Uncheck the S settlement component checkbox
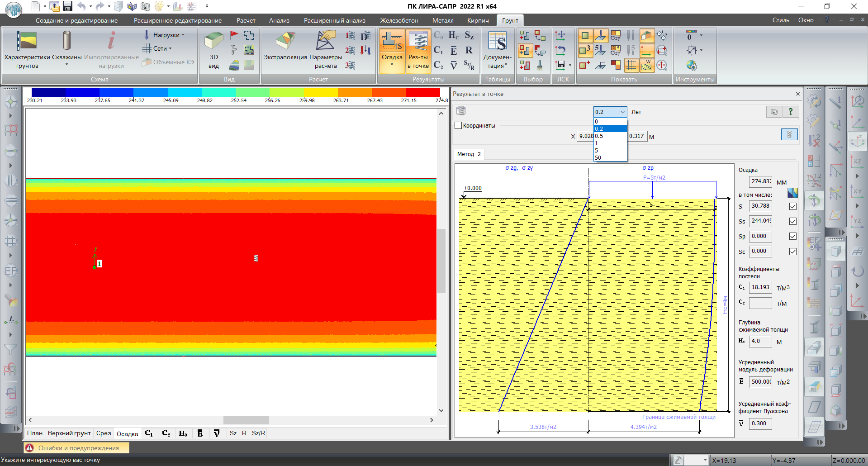Viewport: 868px width, 466px height. coord(793,206)
